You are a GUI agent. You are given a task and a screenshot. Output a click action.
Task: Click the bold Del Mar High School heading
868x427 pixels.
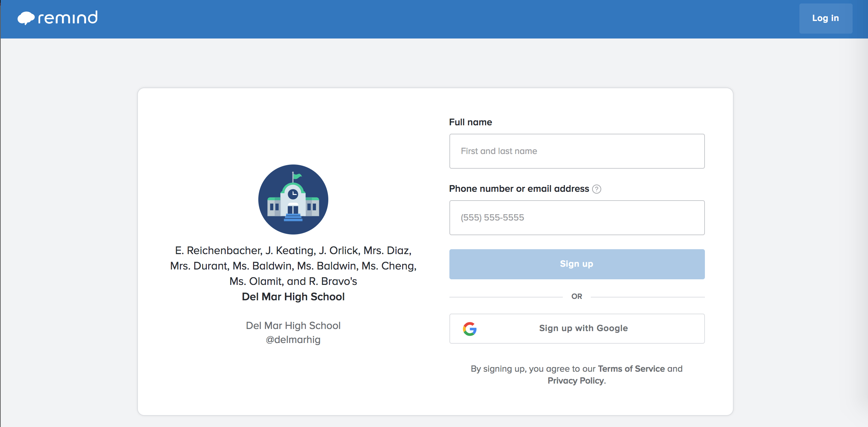point(293,296)
